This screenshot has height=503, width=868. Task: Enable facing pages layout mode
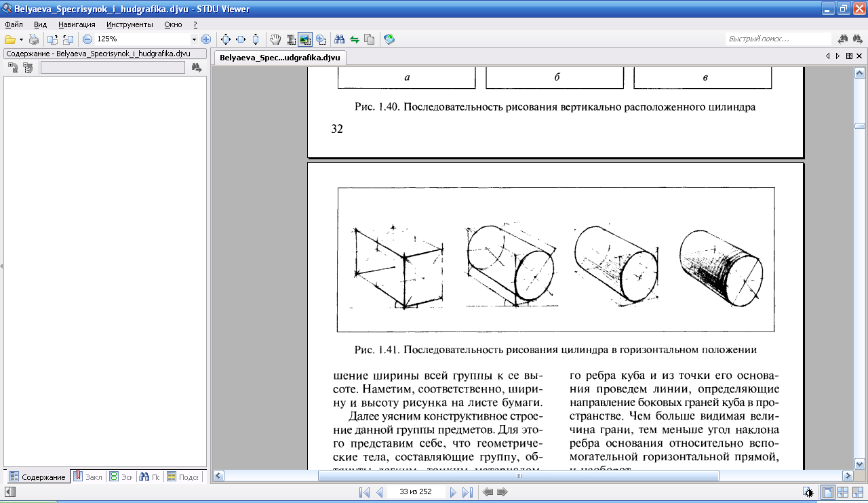[843, 492]
